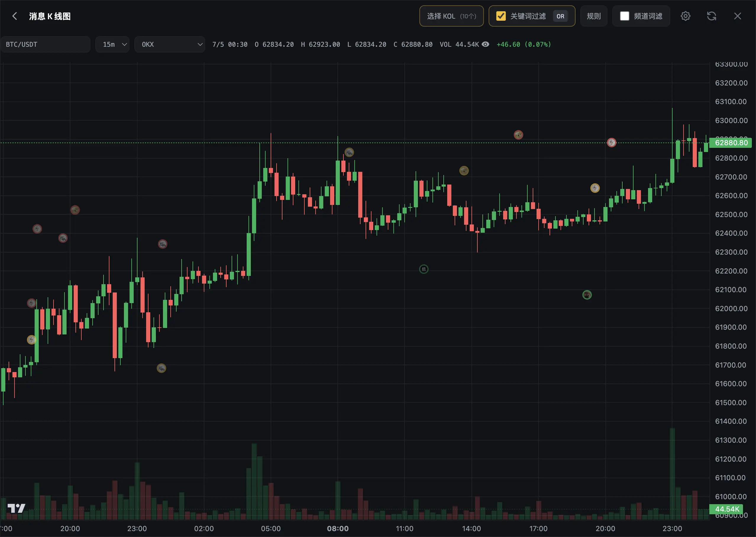The height and width of the screenshot is (537, 756).
Task: Click the +46.60 (0.07%) change text
Action: [524, 44]
